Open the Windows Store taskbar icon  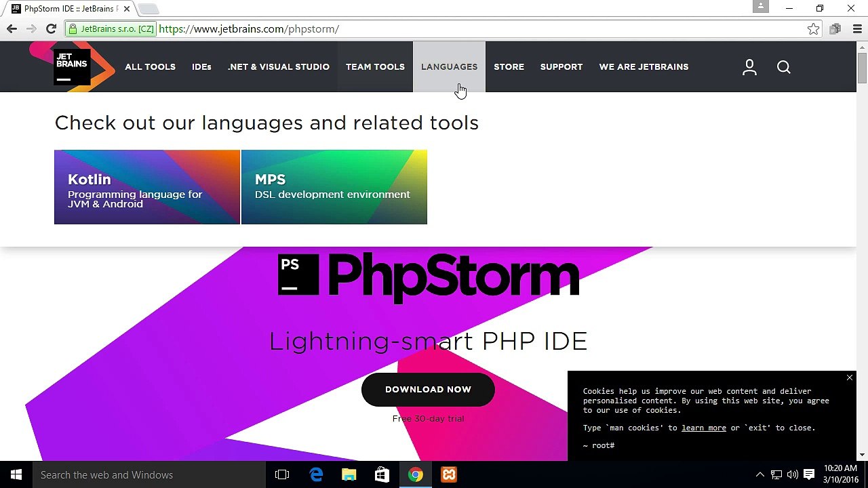pos(382,475)
